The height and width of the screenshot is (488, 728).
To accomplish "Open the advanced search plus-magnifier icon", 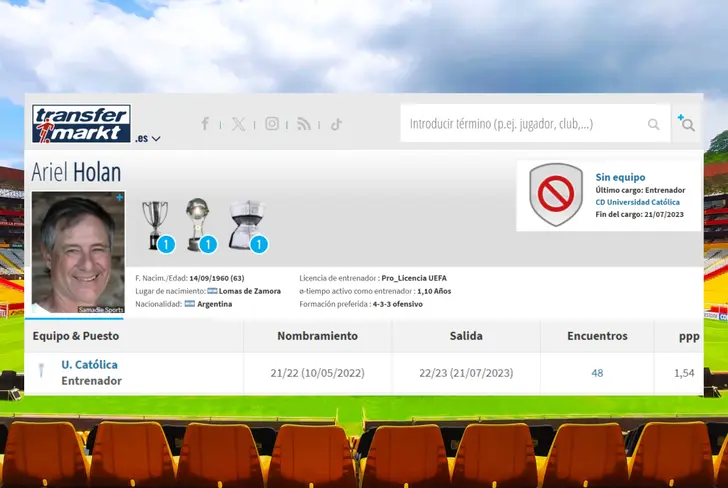I will pos(686,123).
